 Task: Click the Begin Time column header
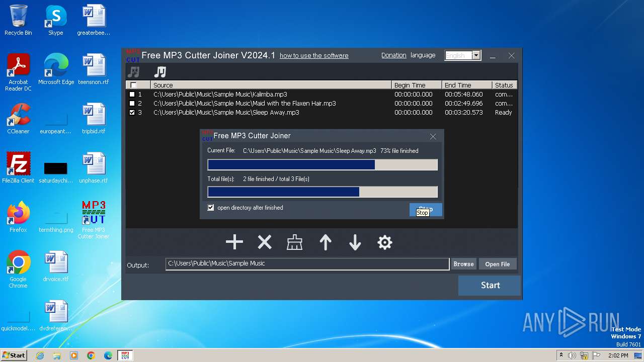pos(417,85)
